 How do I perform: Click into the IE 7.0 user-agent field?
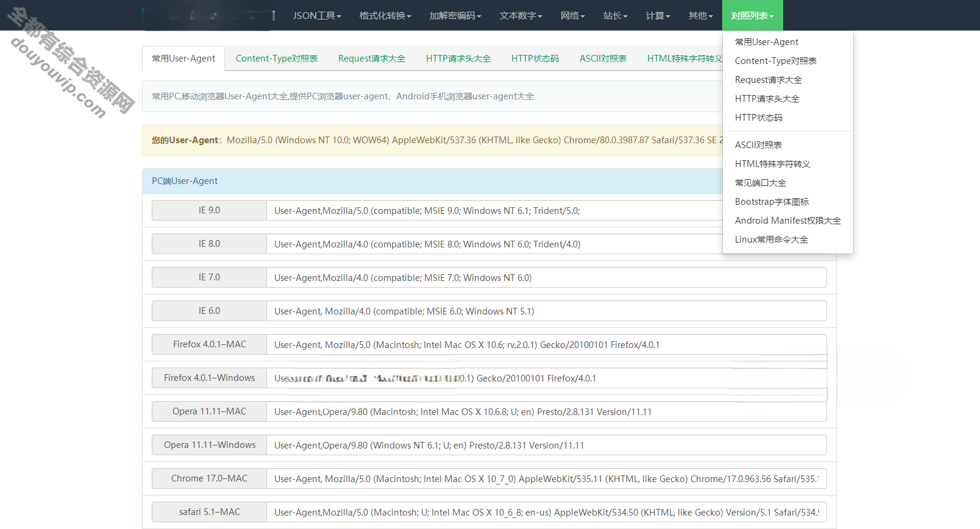coord(547,277)
